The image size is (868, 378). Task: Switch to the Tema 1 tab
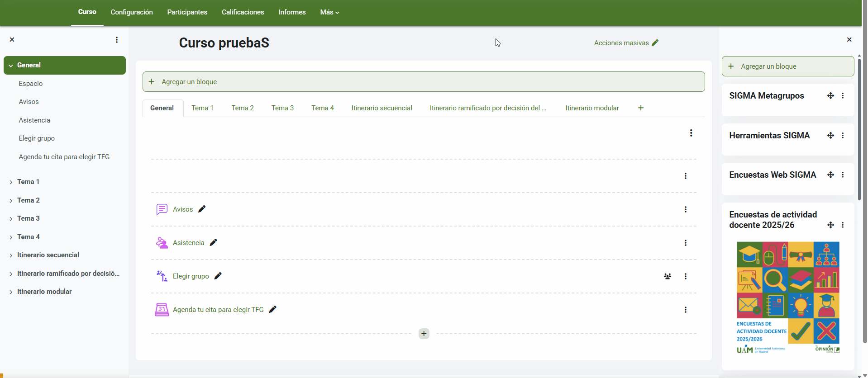click(x=202, y=108)
